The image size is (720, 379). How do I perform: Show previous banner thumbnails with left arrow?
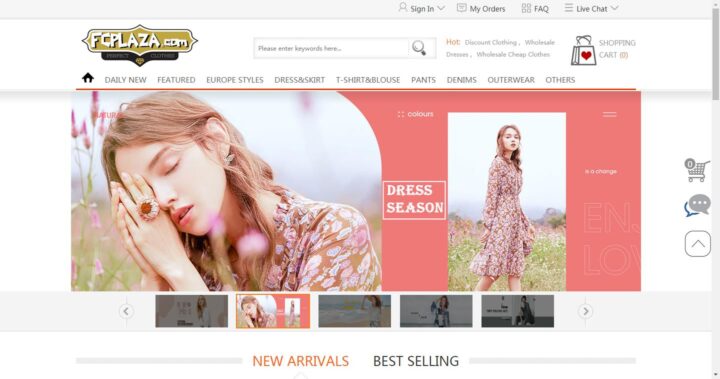(126, 311)
